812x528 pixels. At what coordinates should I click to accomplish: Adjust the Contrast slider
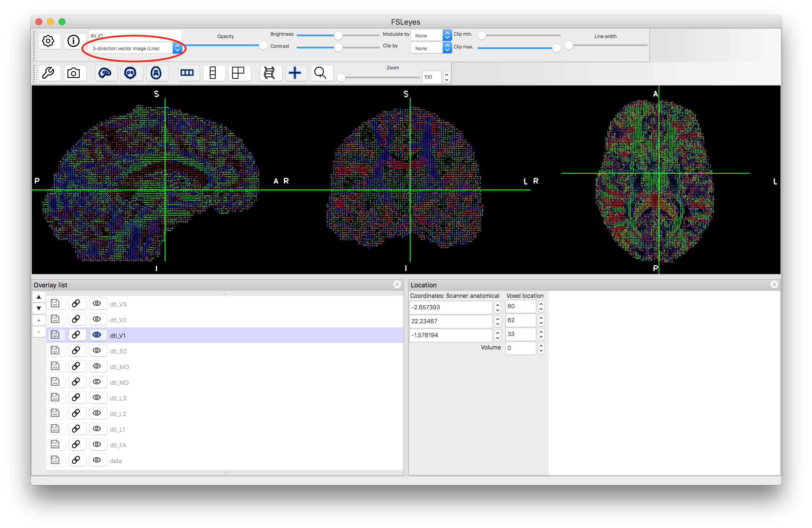[x=338, y=48]
